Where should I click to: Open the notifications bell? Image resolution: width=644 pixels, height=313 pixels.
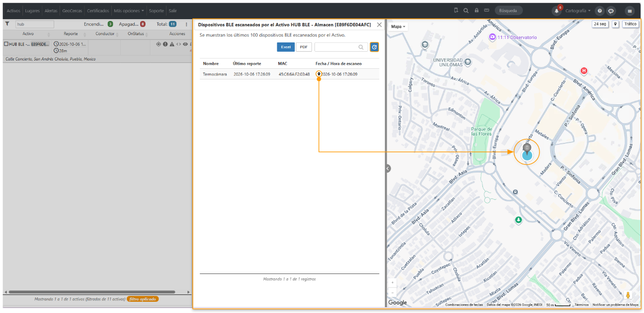point(557,11)
